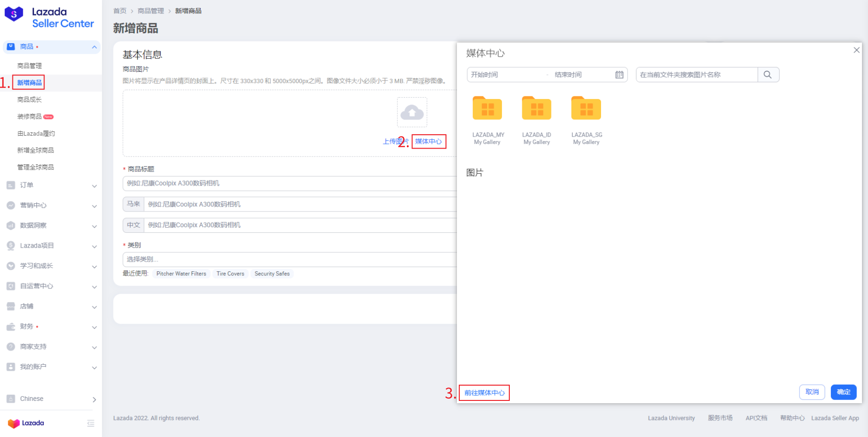The height and width of the screenshot is (437, 868).
Task: Open the Chinese language submenu arrow
Action: (94, 400)
